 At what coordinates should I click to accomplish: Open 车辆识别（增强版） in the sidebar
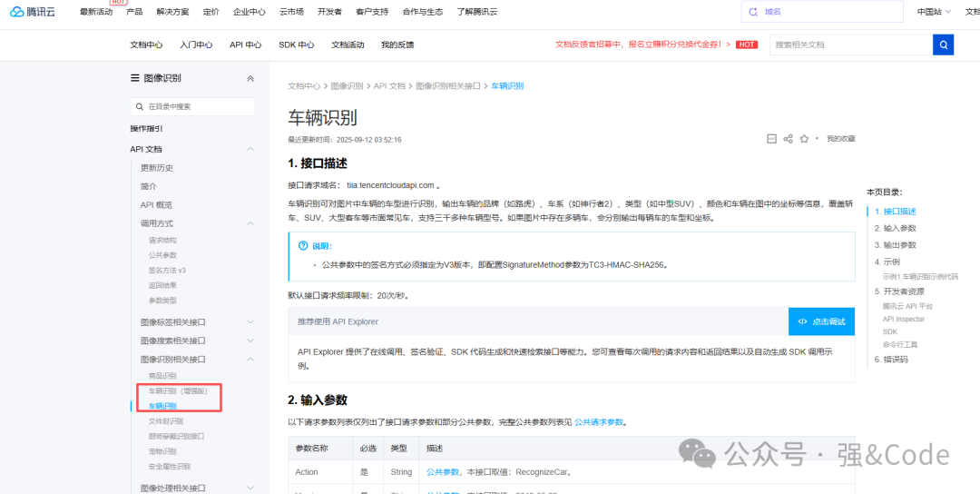point(178,391)
